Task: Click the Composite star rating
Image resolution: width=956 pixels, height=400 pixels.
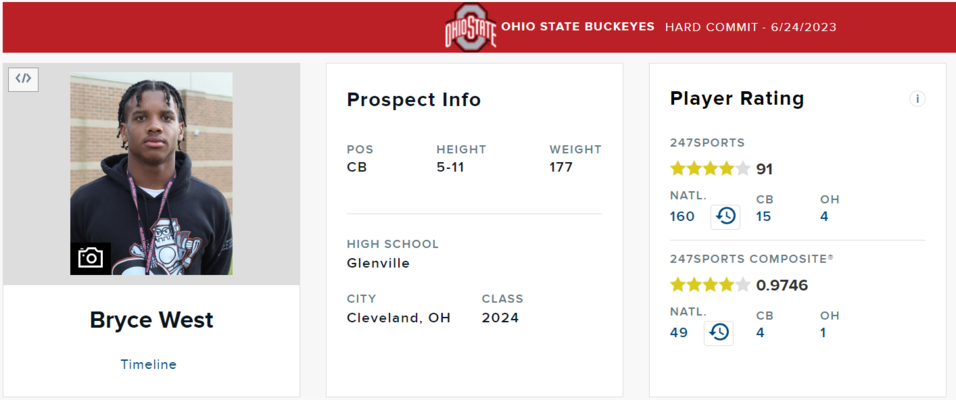Action: [x=710, y=285]
